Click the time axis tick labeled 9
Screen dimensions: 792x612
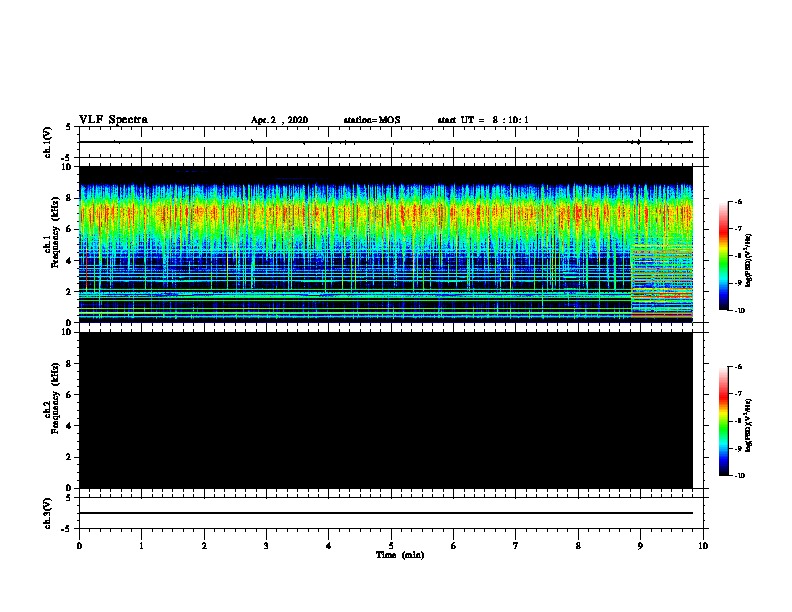(640, 546)
